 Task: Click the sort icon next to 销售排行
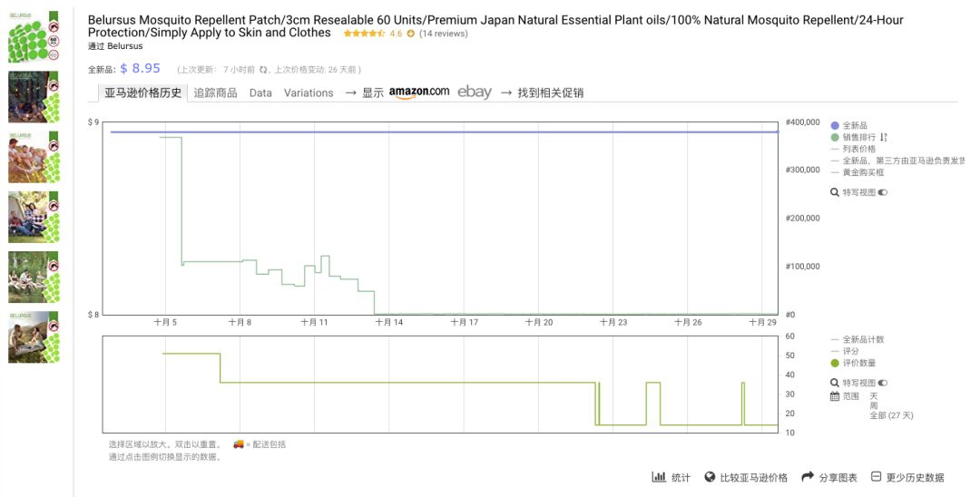pyautogui.click(x=884, y=137)
